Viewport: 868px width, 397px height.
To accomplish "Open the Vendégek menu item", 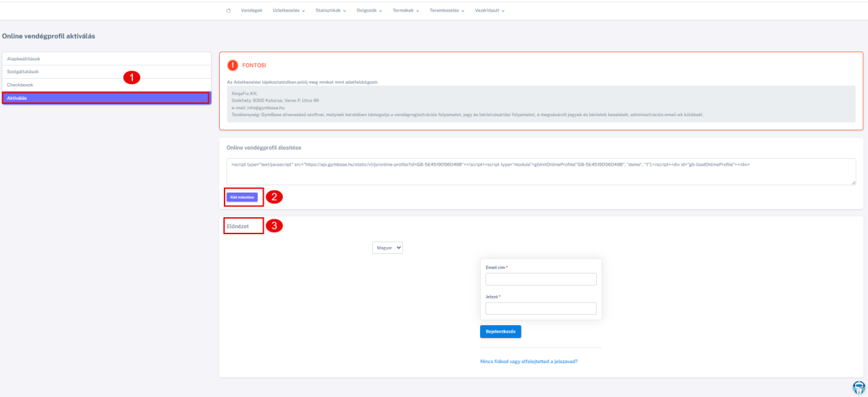I will click(252, 10).
